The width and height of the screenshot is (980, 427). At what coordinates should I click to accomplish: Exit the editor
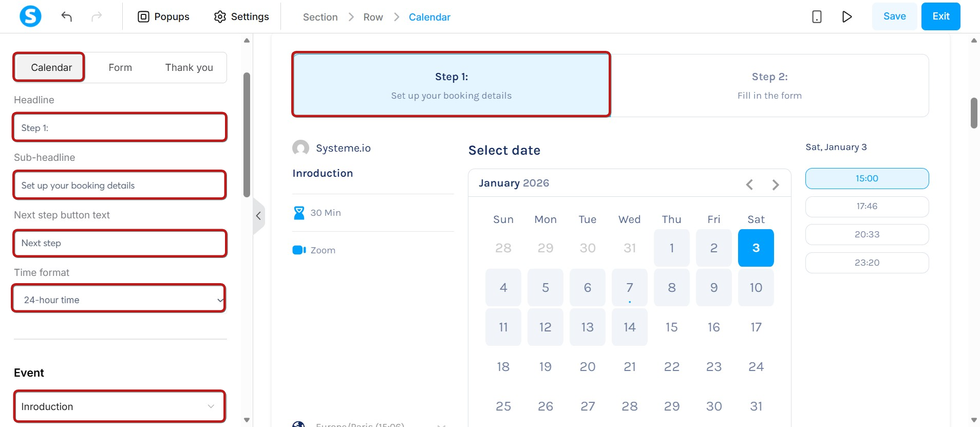tap(940, 16)
